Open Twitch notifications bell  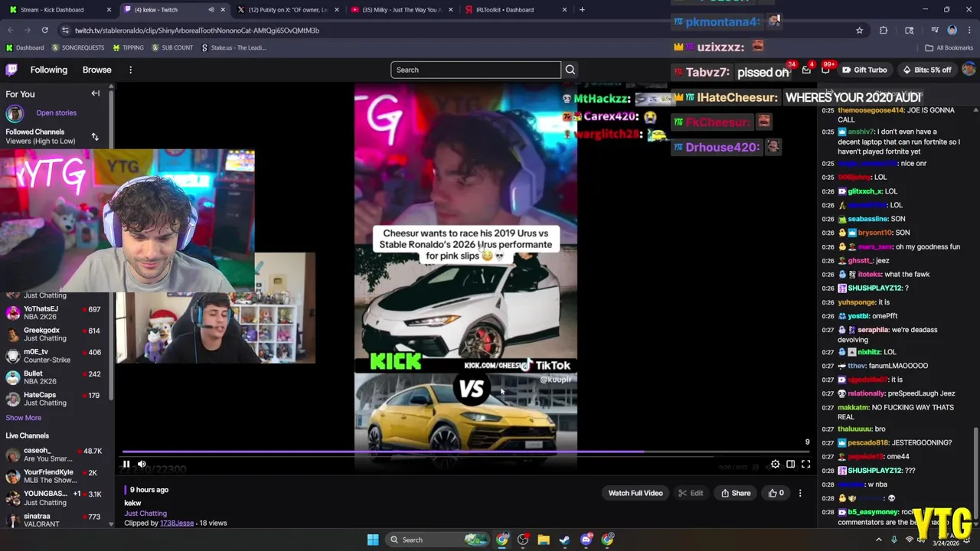pyautogui.click(x=825, y=70)
